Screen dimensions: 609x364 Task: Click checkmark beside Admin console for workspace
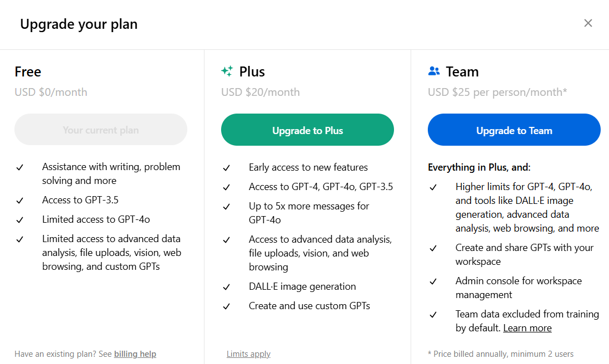[433, 281]
